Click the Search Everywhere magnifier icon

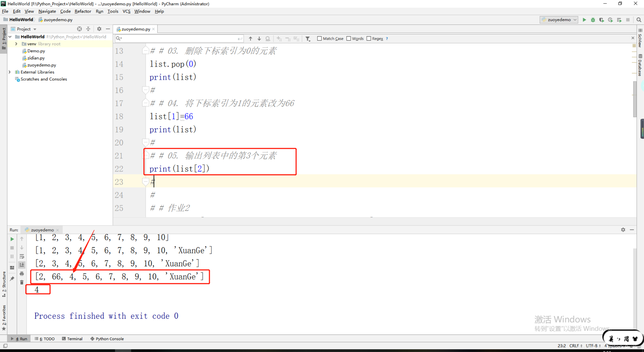click(x=639, y=20)
